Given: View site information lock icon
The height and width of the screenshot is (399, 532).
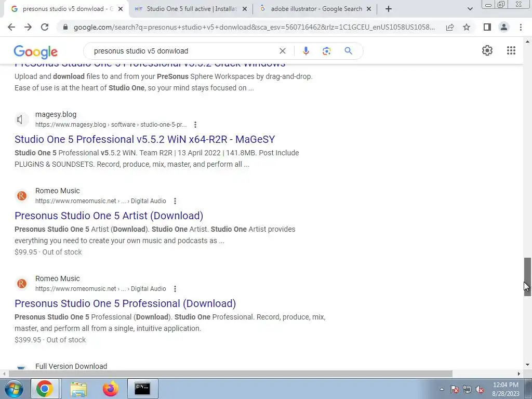Looking at the screenshot, I should [65, 27].
